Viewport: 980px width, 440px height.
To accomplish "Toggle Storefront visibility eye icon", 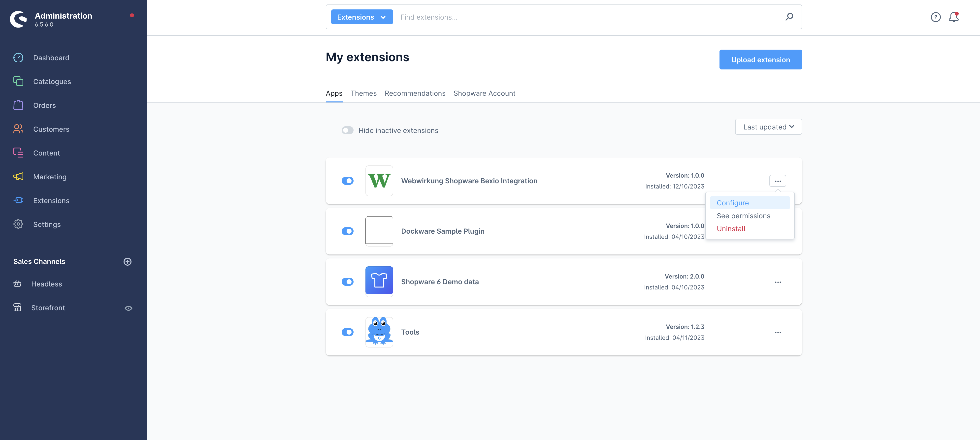I will tap(128, 308).
